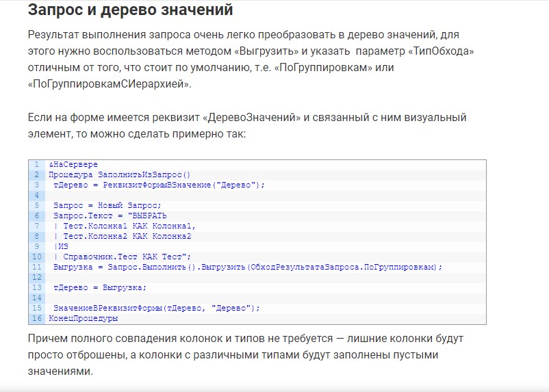Click 'ОбходРезультатаЗапроса.ПоГруппировкам' in code
The width and height of the screenshot is (549, 392).
(343, 267)
